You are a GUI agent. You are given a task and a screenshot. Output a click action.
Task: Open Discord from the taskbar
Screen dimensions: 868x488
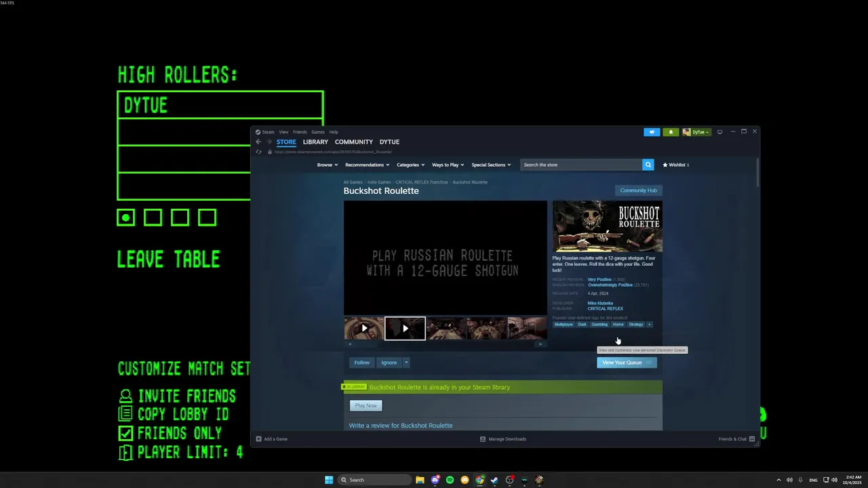tap(435, 480)
